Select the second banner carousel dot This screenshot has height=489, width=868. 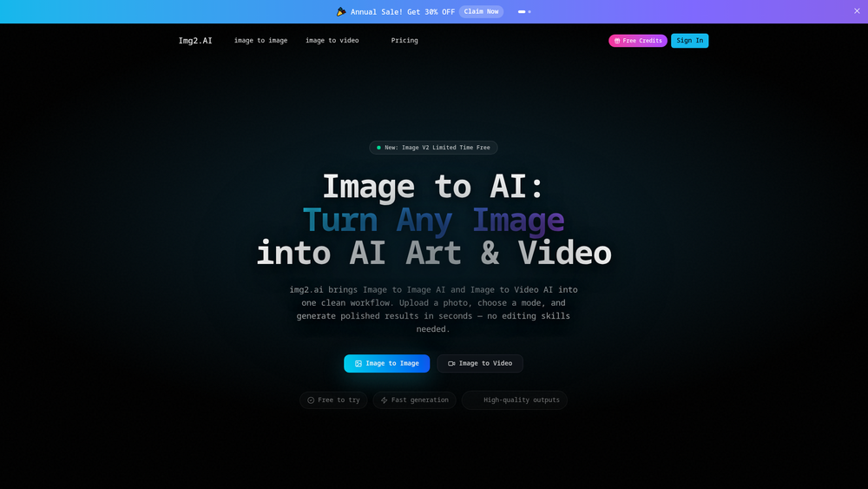(x=529, y=11)
